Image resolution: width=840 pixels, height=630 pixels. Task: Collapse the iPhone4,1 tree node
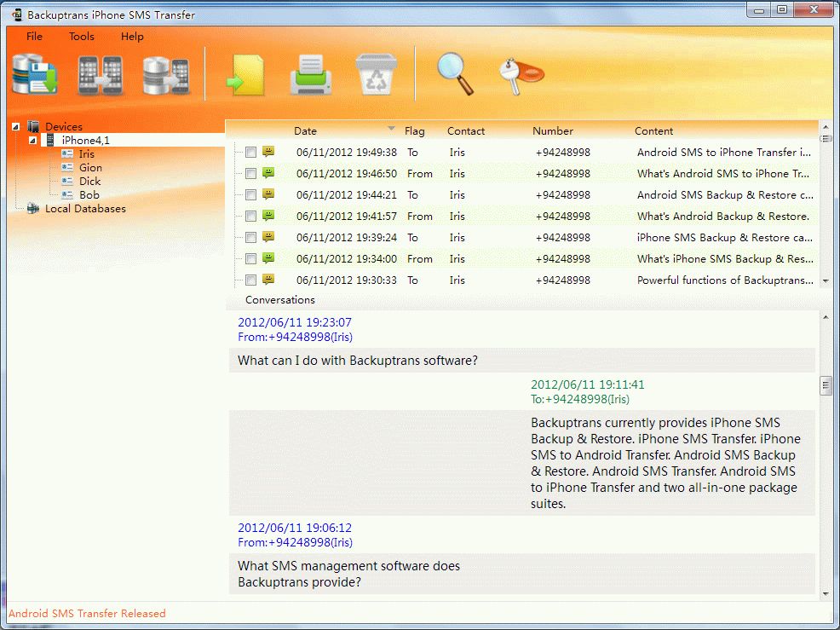click(32, 141)
